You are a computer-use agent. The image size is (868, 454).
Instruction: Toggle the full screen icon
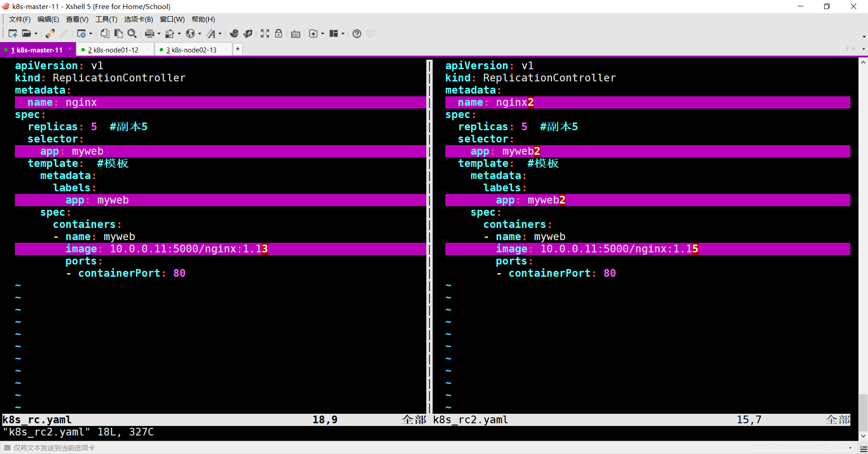265,33
